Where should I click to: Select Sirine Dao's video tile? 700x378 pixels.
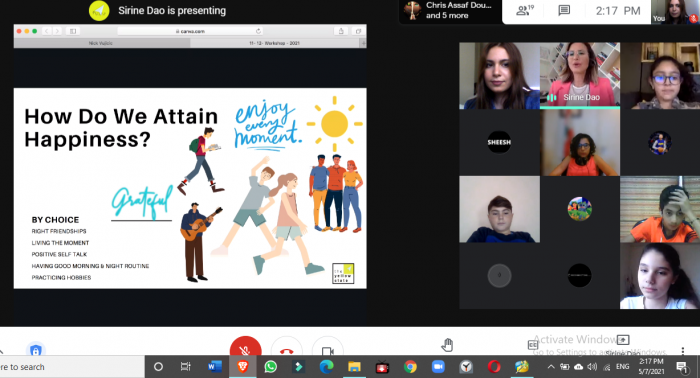click(579, 75)
